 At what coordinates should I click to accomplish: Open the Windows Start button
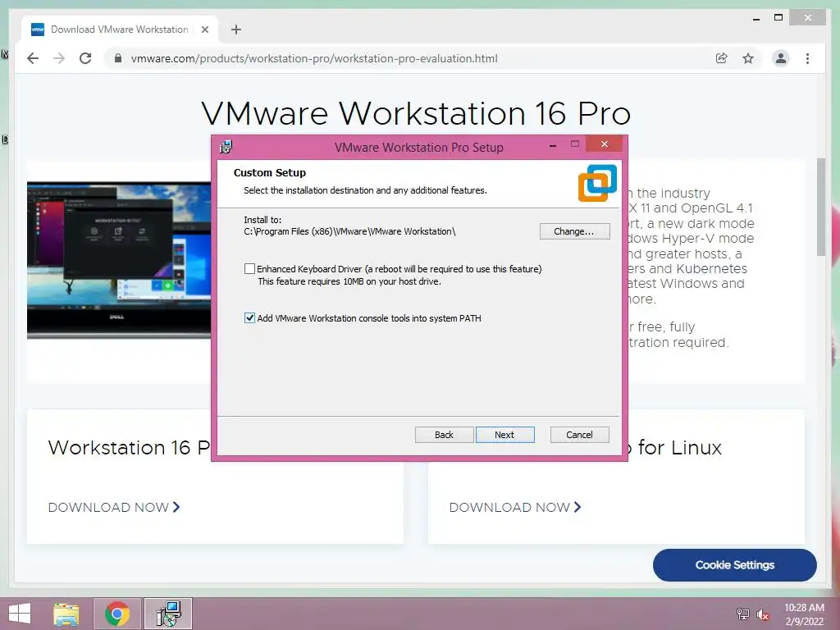pos(20,614)
